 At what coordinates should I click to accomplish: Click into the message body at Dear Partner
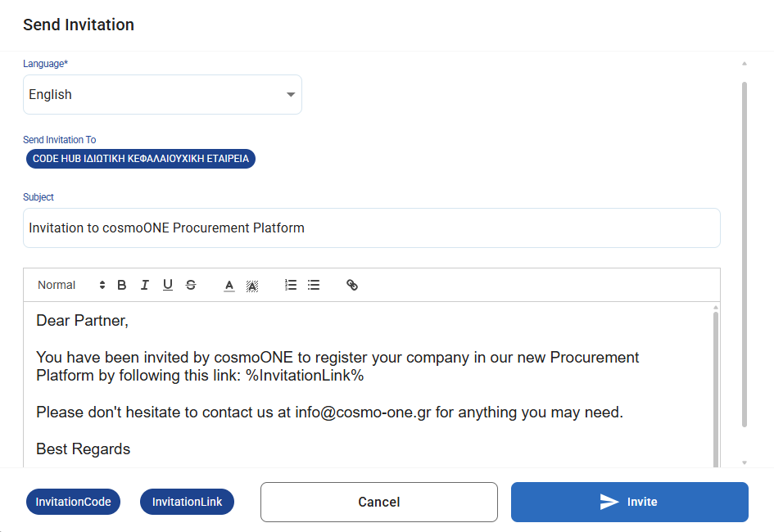[x=83, y=321]
